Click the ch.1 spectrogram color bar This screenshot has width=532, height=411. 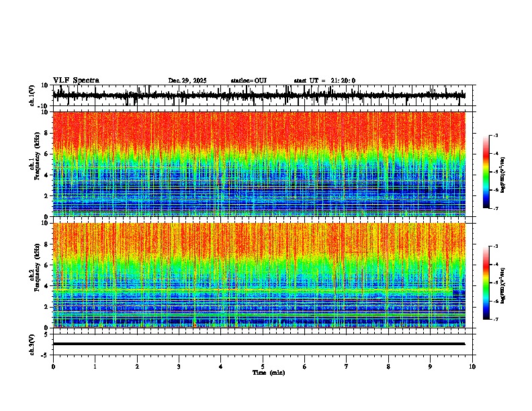point(486,172)
